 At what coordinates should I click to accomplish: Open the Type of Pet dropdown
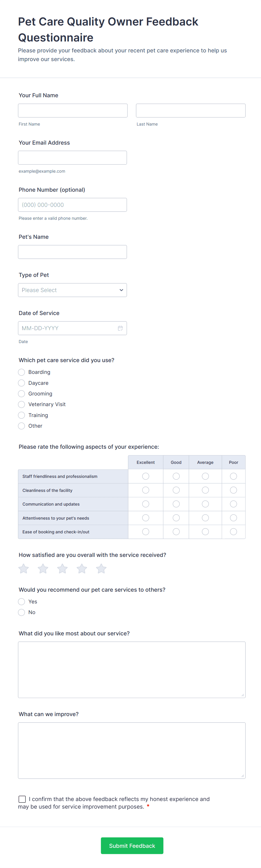coord(72,290)
